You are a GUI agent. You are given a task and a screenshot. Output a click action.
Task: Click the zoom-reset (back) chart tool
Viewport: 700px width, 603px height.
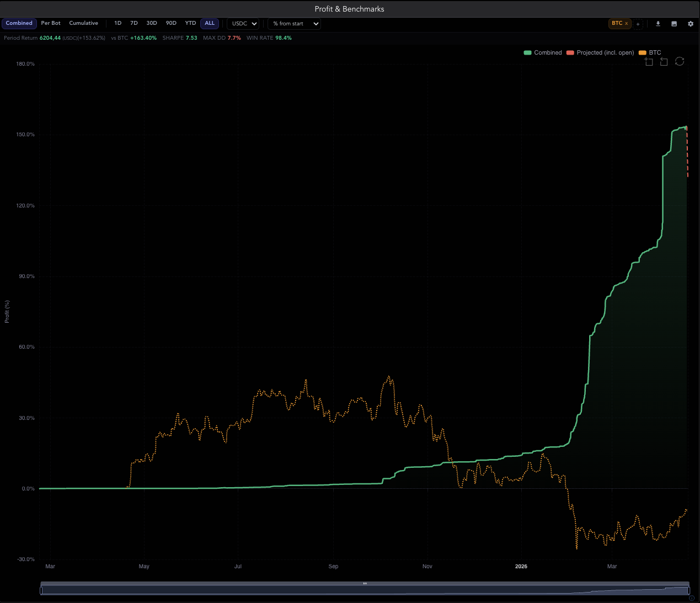tap(664, 61)
